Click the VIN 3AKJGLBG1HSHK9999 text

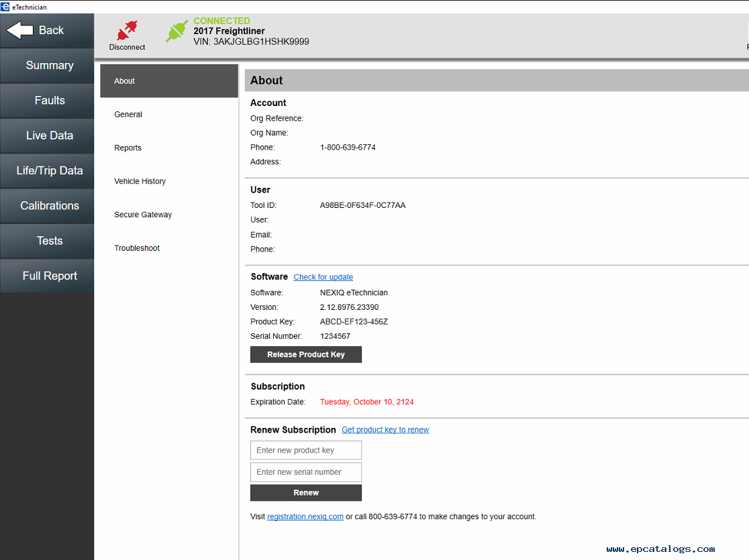pyautogui.click(x=251, y=42)
